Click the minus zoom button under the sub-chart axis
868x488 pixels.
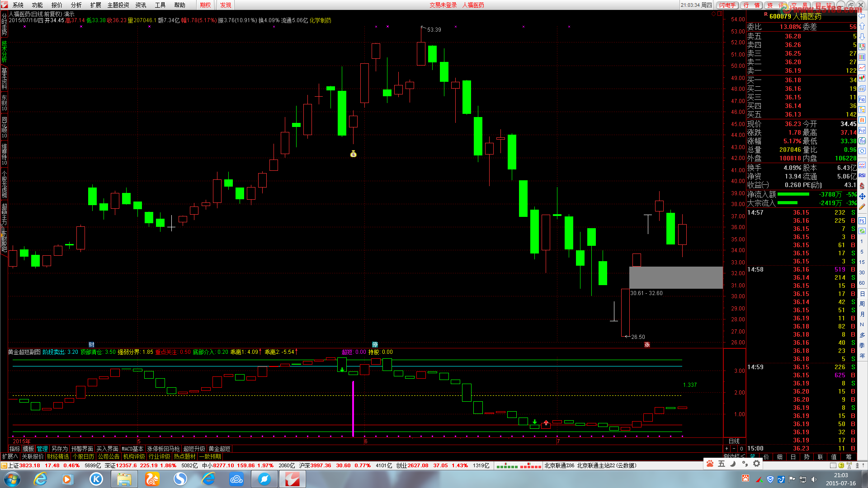pyautogui.click(x=734, y=449)
